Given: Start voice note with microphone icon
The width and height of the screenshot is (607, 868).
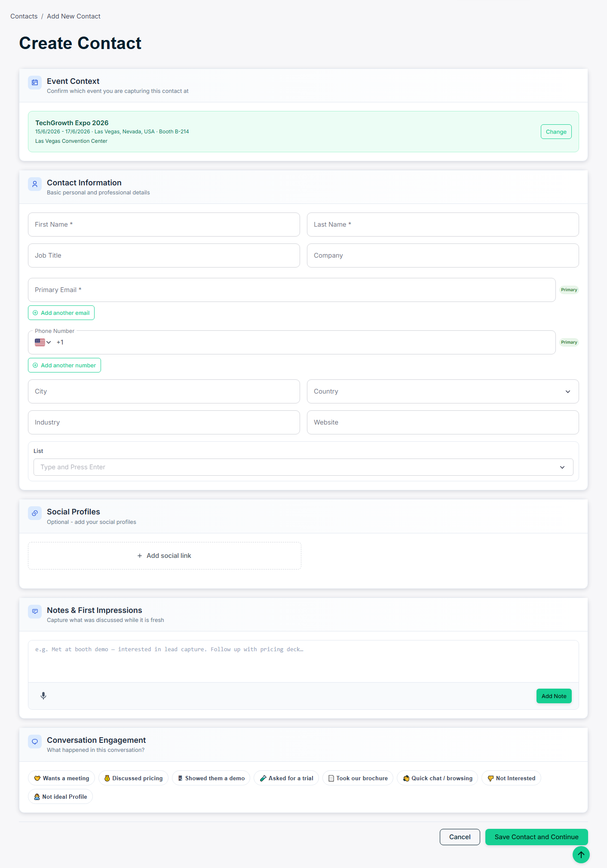Looking at the screenshot, I should [x=43, y=696].
